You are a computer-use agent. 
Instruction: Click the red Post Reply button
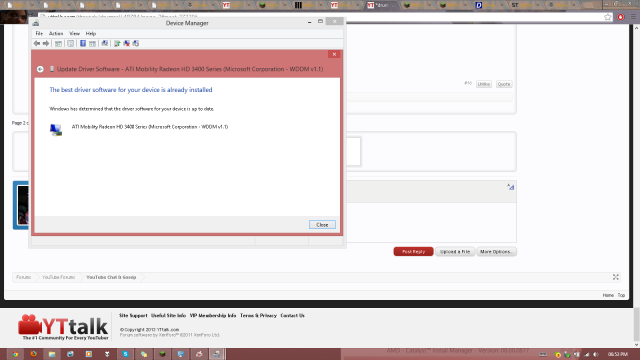tap(413, 251)
